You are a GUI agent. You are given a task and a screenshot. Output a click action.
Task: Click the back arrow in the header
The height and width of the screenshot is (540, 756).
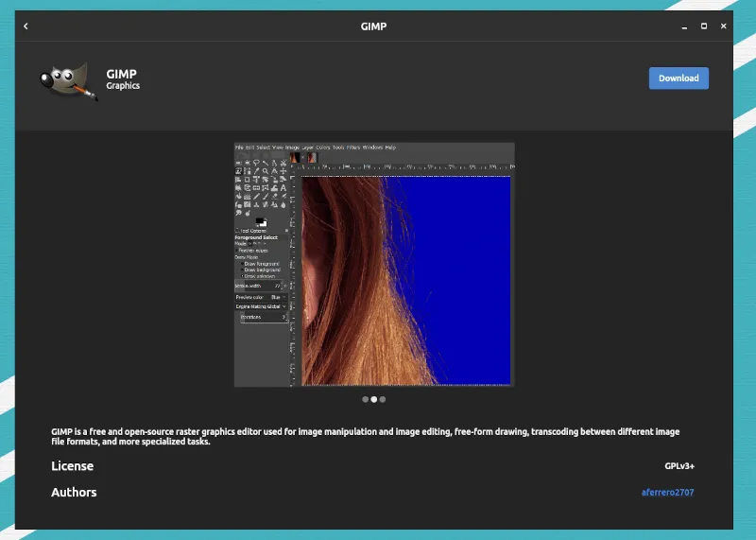tap(26, 26)
